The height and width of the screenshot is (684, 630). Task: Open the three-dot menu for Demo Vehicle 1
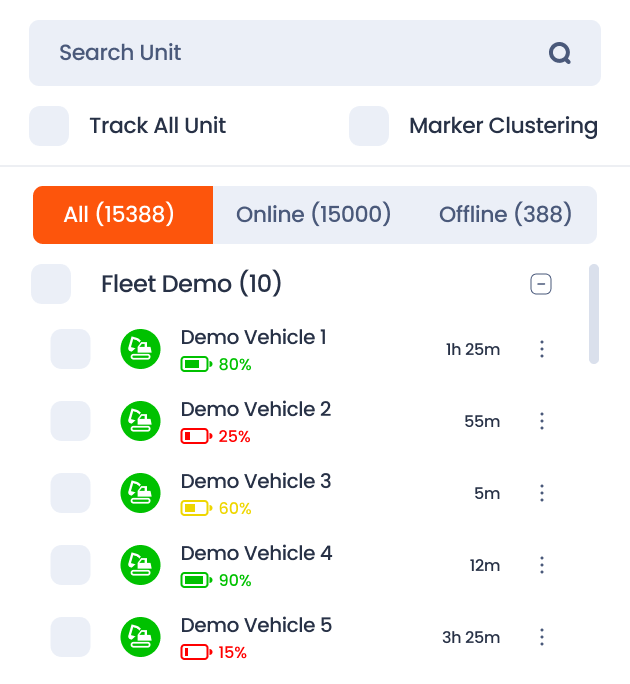542,349
